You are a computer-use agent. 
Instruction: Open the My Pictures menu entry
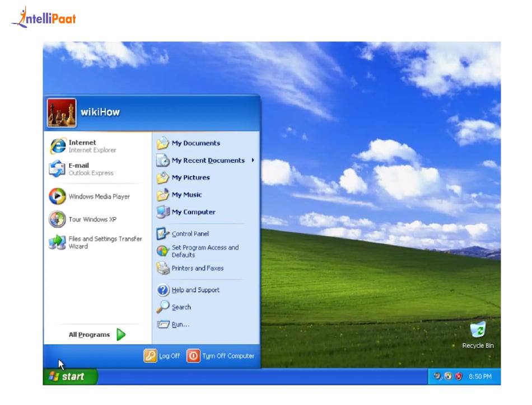190,177
